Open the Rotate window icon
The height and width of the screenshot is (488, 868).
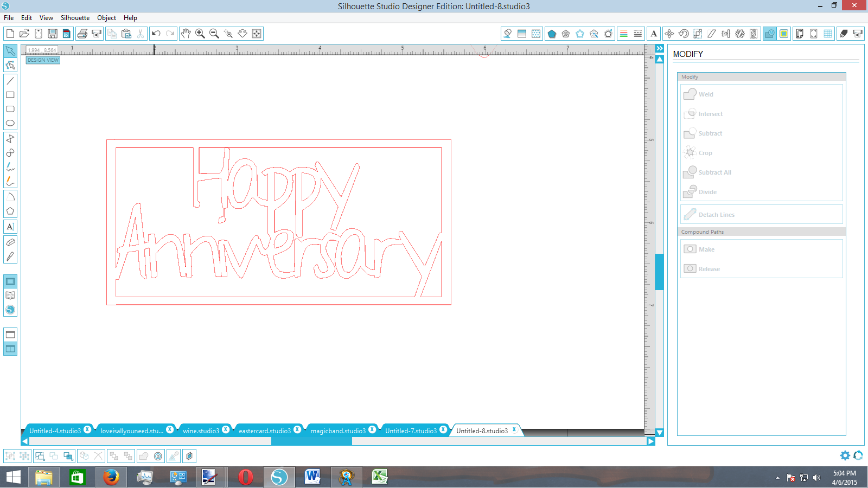pos(684,34)
